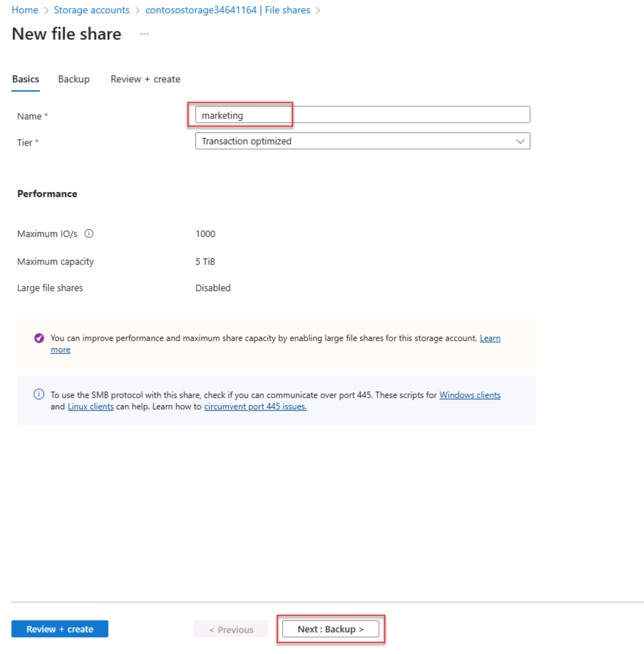Open the Learn more link about large file shares
This screenshot has height=654, width=644.
490,338
